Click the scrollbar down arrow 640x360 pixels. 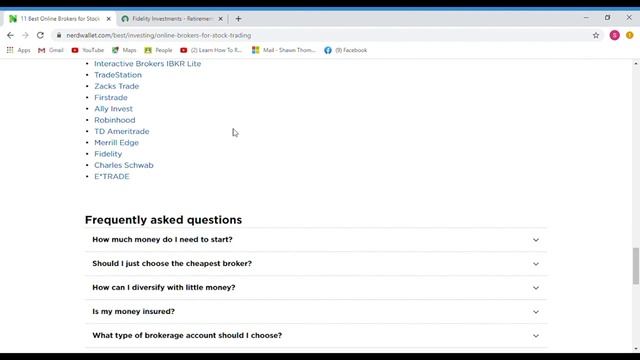click(x=636, y=349)
